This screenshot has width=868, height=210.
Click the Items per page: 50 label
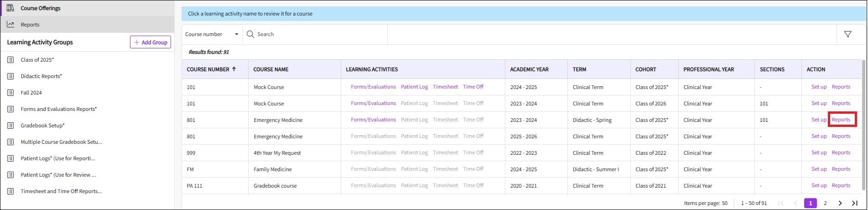click(706, 203)
